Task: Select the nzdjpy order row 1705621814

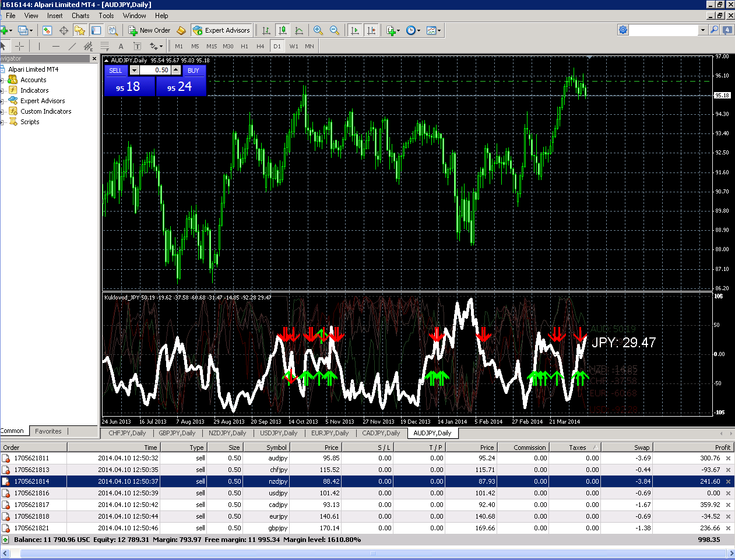Action: (x=367, y=481)
